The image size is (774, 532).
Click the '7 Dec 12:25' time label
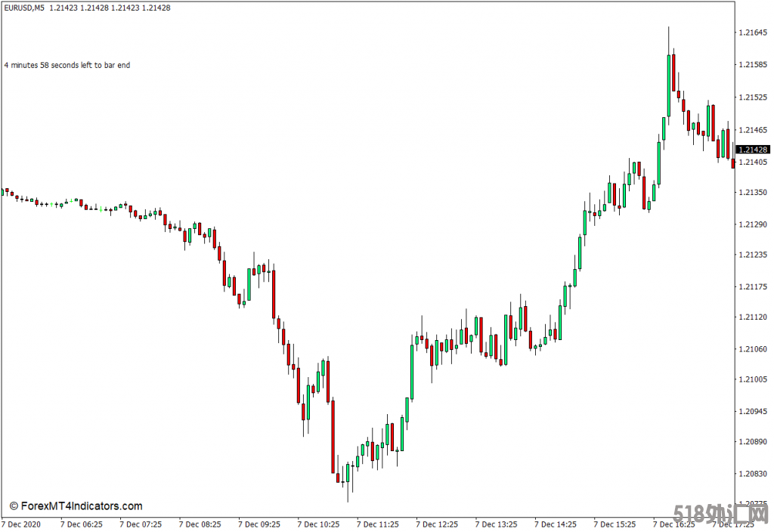point(437,524)
